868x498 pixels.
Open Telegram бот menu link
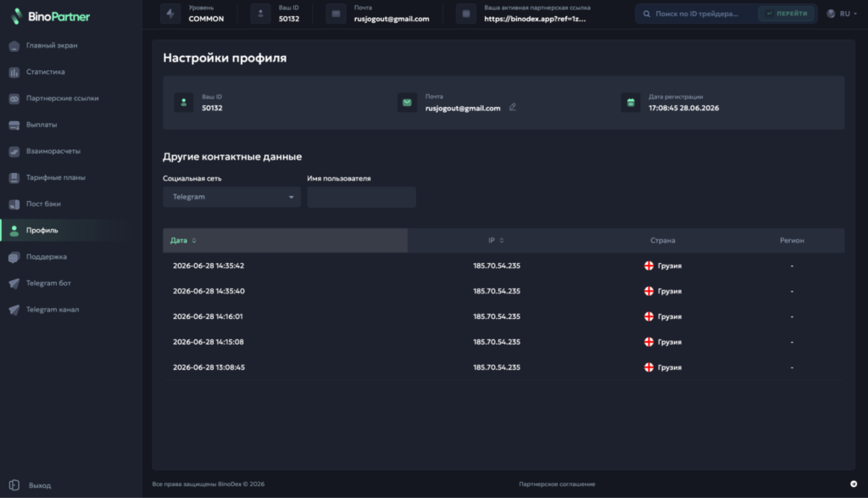tap(48, 283)
